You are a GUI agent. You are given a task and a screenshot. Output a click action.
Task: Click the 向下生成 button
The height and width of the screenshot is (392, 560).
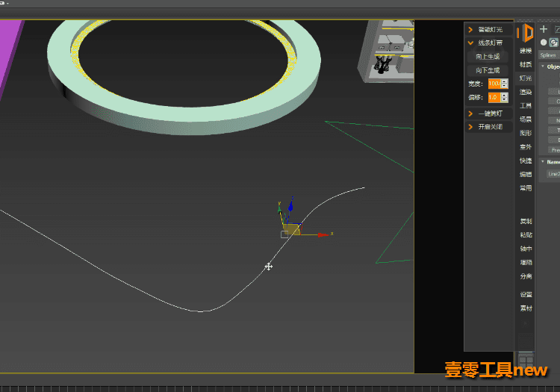(x=488, y=70)
